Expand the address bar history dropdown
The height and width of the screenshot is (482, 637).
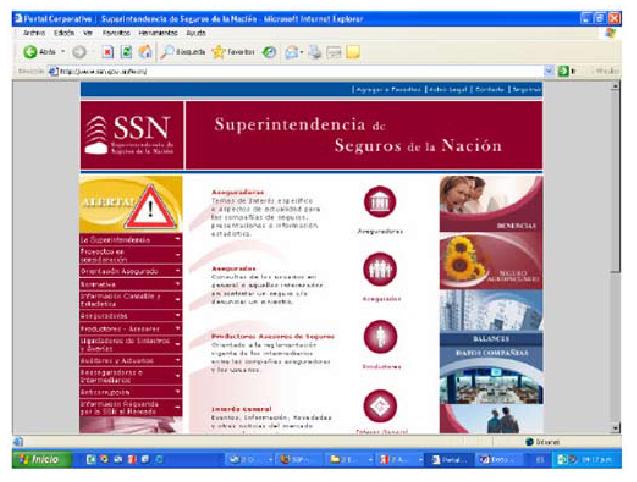[x=549, y=71]
